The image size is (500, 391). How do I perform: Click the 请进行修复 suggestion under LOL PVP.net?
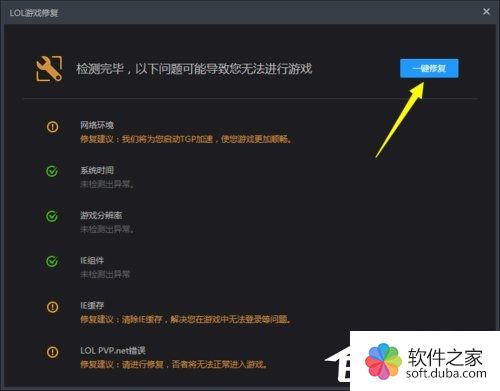coord(174,364)
